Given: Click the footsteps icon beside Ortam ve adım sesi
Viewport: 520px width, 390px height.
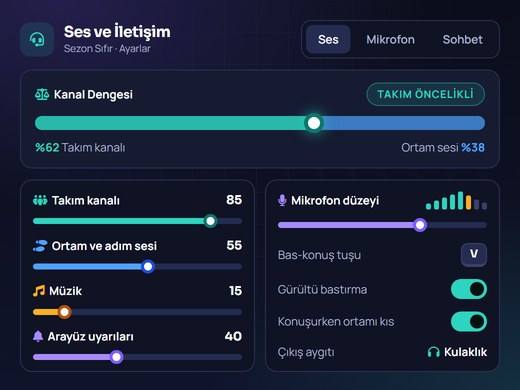Looking at the screenshot, I should pos(40,246).
